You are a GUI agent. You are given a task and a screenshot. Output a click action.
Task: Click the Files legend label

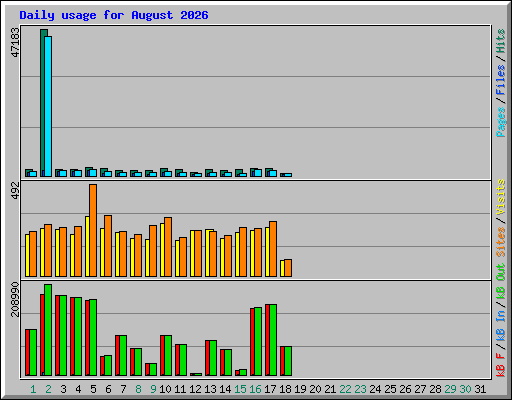pos(501,80)
